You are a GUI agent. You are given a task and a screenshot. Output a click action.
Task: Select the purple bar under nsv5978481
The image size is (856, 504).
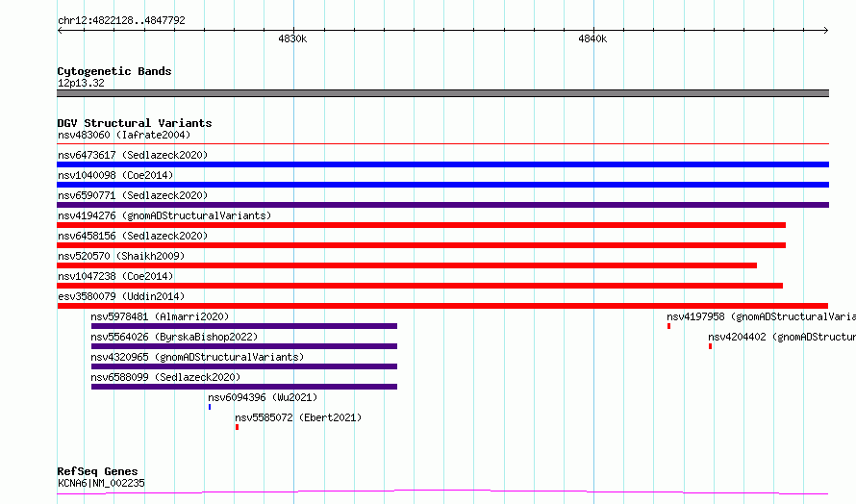[x=244, y=326]
